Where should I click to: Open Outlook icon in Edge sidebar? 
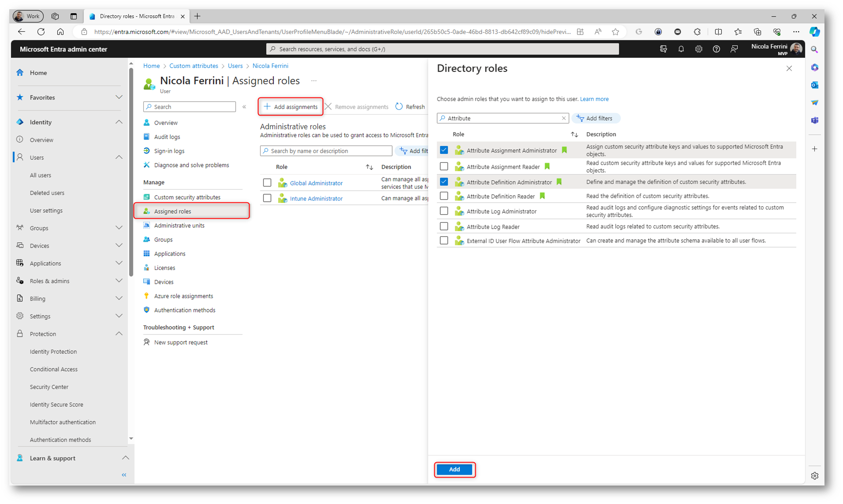pos(814,85)
